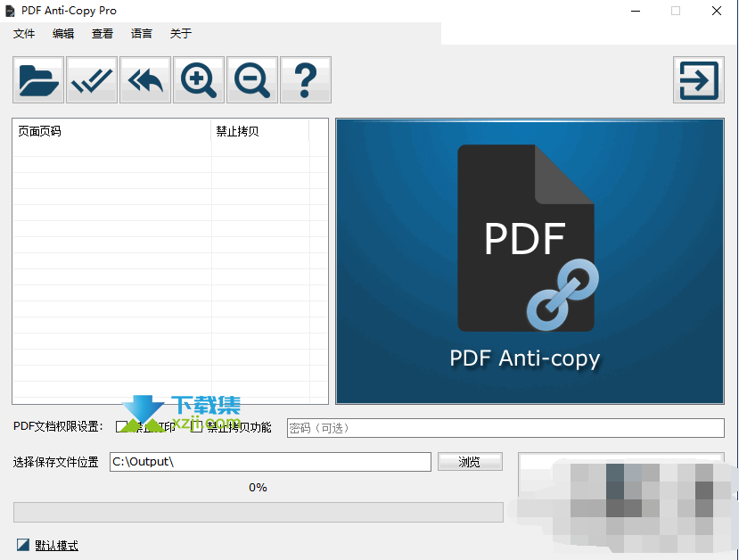
Task: Zoom in using the magnifier plus icon
Action: [x=199, y=80]
